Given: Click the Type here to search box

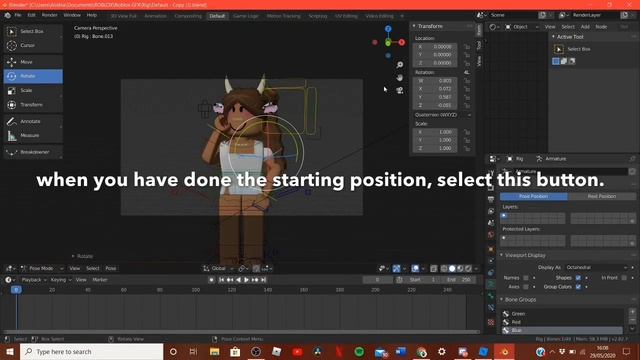Looking at the screenshot, I should coord(91,351).
